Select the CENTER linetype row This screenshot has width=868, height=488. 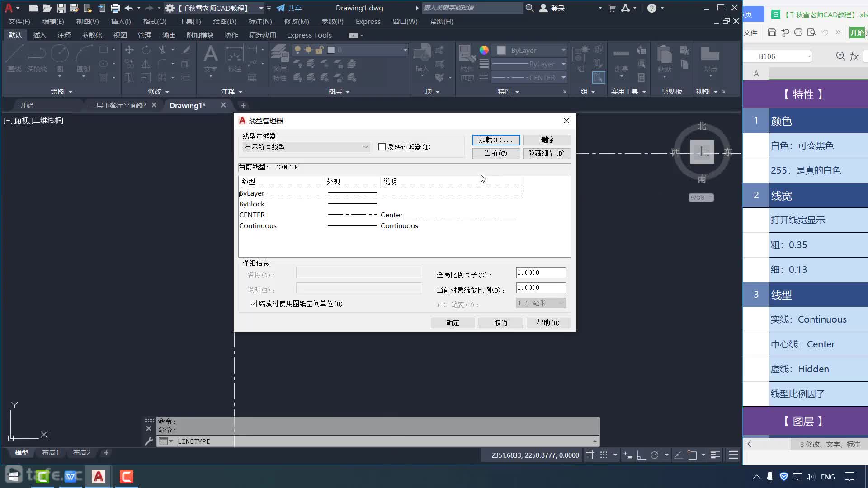[380, 215]
